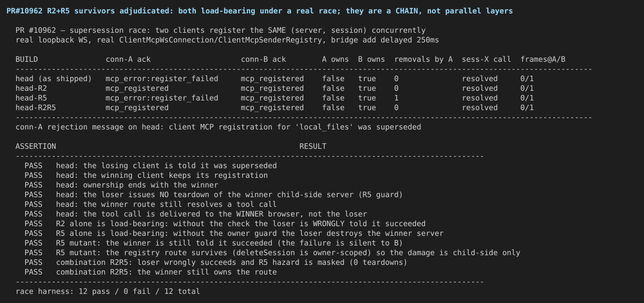Select the 'removals by A' column header
Image resolution: width=644 pixels, height=303 pixels.
(423, 59)
